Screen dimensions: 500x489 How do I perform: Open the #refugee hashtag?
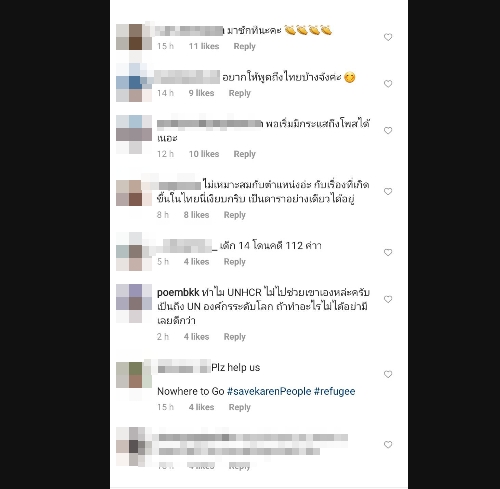click(x=334, y=391)
